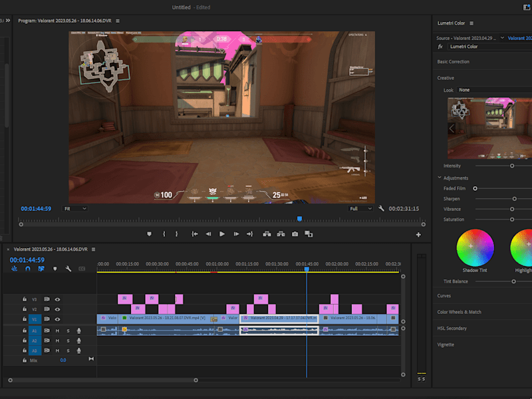The width and height of the screenshot is (532, 399).
Task: Open the Comparison View button
Action: point(309,234)
